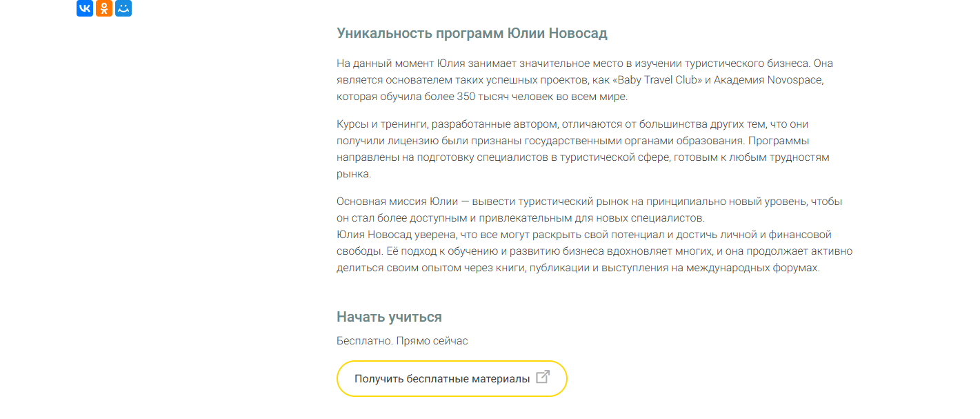Click the external link arrow icon
Viewport: 980px width, 419px height.
(543, 377)
